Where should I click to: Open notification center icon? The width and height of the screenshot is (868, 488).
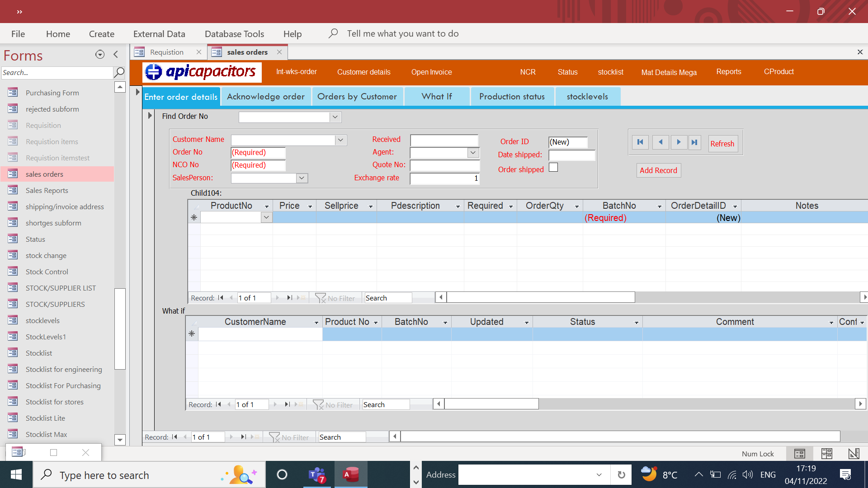click(x=845, y=474)
